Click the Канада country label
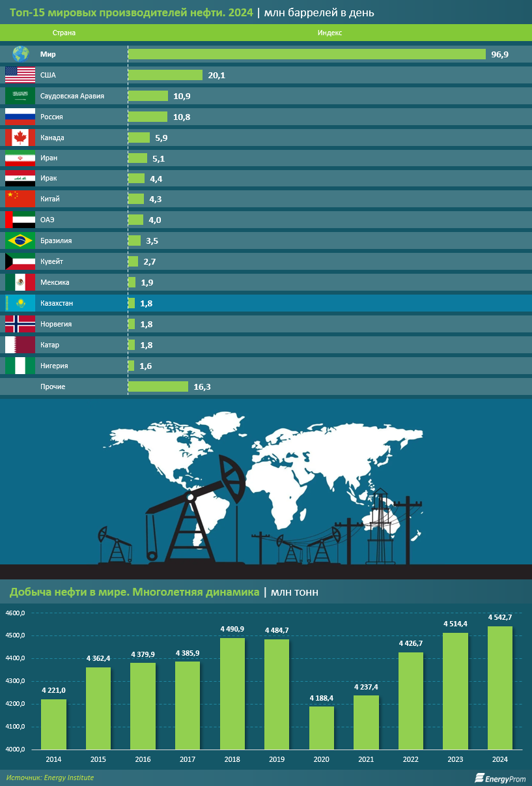Image resolution: width=532 pixels, height=786 pixels. click(52, 138)
